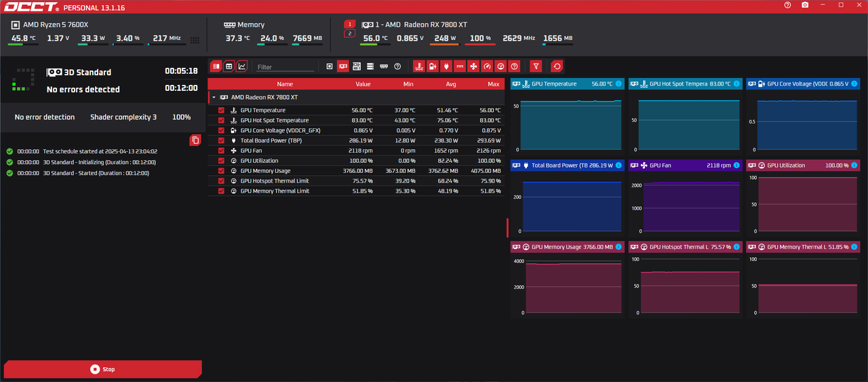Click the 'No errors detected' status text
Image resolution: width=868 pixels, height=382 pixels.
coord(83,90)
